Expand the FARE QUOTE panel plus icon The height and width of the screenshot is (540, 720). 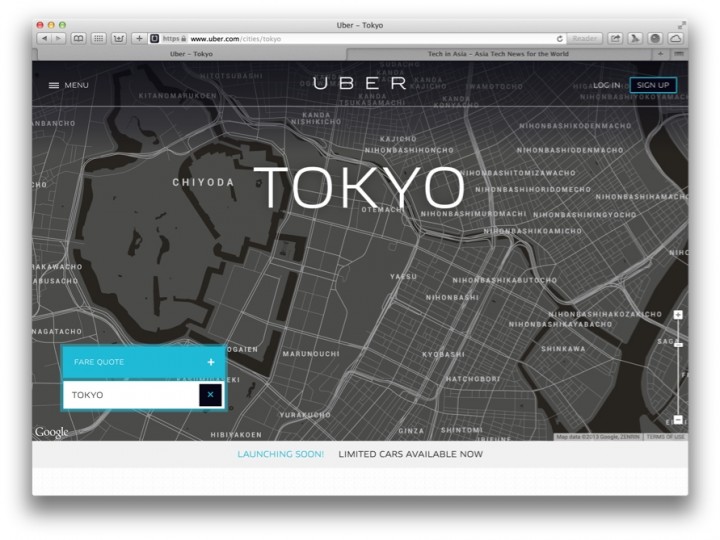211,362
